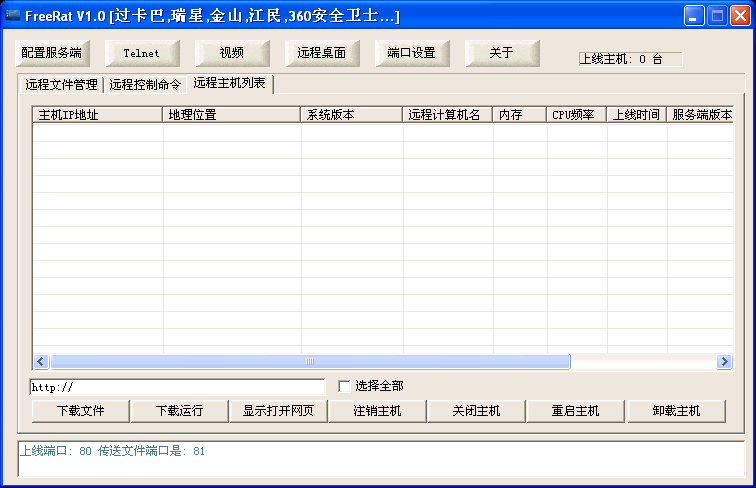Switch to the 远程控制命令 tab
The height and width of the screenshot is (488, 756).
[x=145, y=85]
